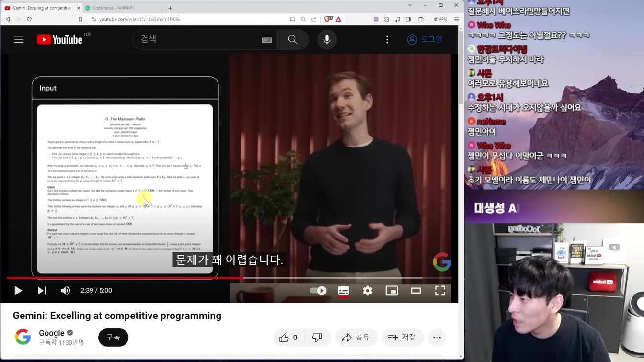Image resolution: width=644 pixels, height=362 pixels.
Task: Open the Google channel name link
Action: 52,333
